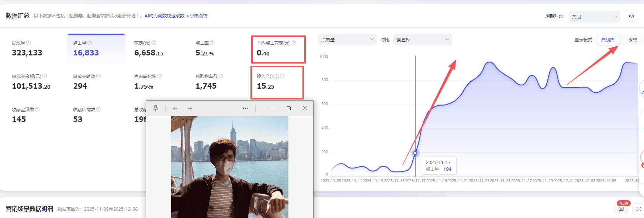Expand details panel to fullscreen icon
This screenshot has width=644, height=218.
[x=638, y=209]
